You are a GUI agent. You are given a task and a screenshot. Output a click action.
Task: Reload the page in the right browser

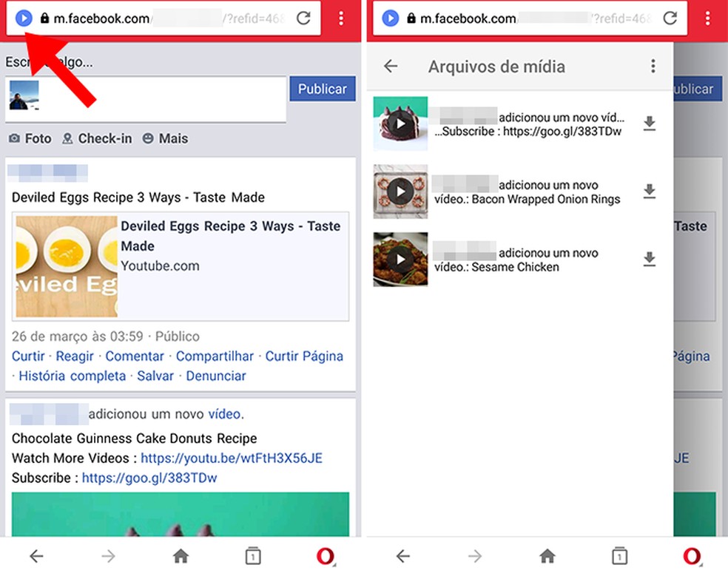[x=670, y=18]
